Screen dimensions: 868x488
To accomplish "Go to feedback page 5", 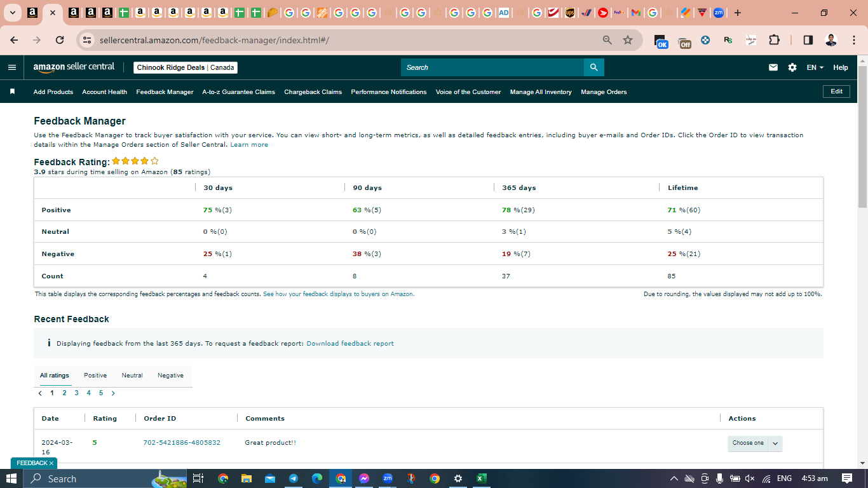I will click(100, 393).
